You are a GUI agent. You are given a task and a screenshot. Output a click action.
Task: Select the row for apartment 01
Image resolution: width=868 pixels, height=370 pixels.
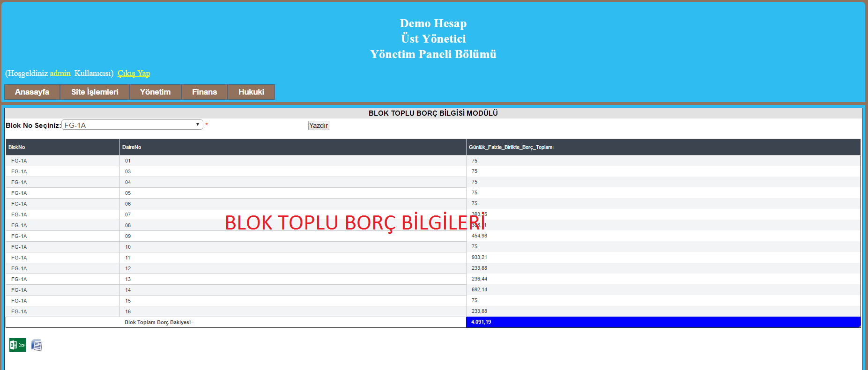128,161
